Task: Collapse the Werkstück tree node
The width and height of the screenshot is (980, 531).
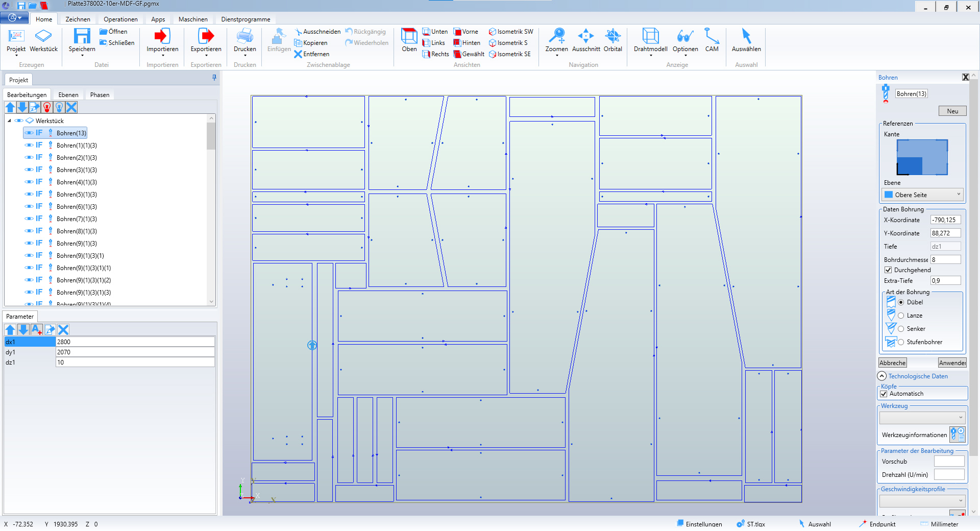Action: click(9, 121)
